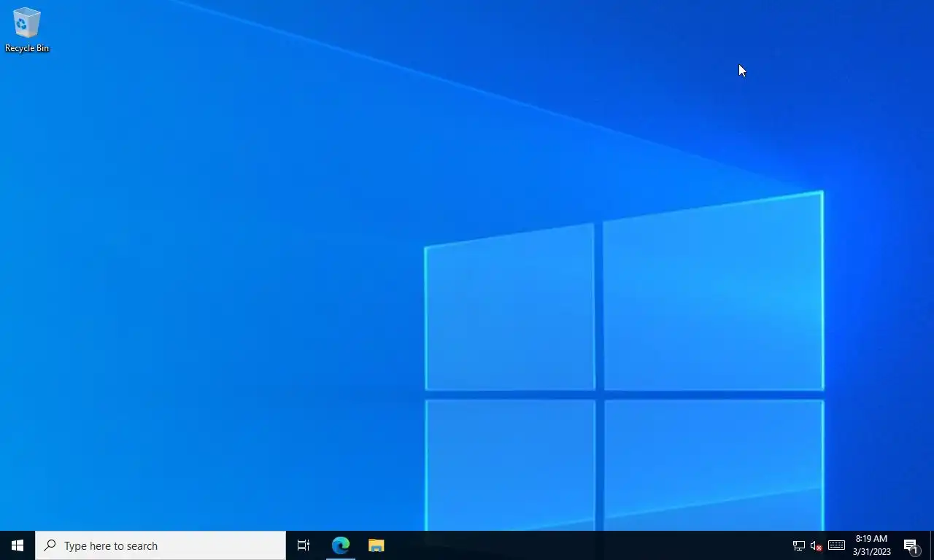Launch Microsoft Edge from the taskbar
Screen dimensions: 934x560
[341, 545]
